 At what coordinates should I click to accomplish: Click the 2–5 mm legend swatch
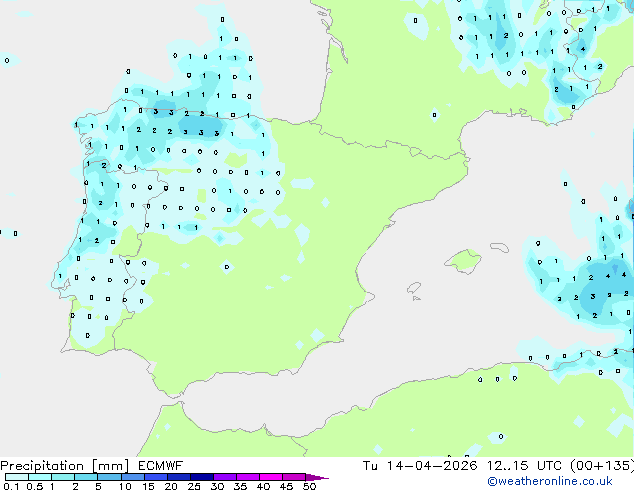pos(86,477)
